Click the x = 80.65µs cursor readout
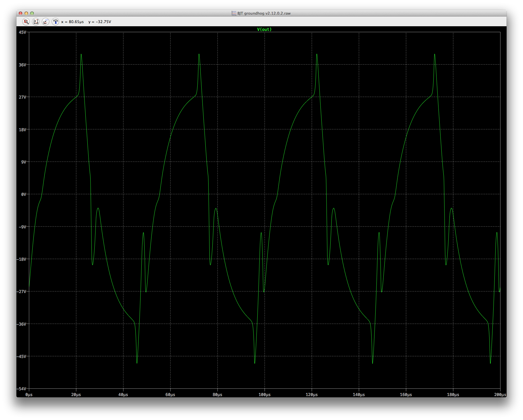 72,22
